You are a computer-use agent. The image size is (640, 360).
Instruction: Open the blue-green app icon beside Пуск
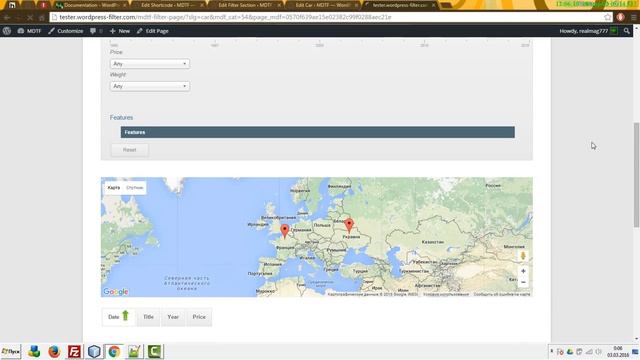point(34,351)
